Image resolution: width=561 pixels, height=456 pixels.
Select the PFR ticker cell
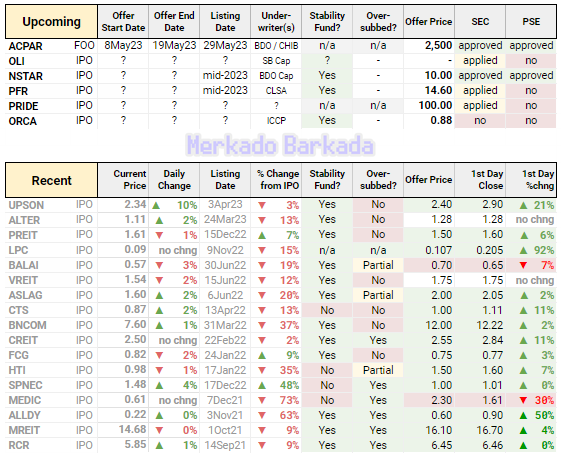pyautogui.click(x=18, y=91)
